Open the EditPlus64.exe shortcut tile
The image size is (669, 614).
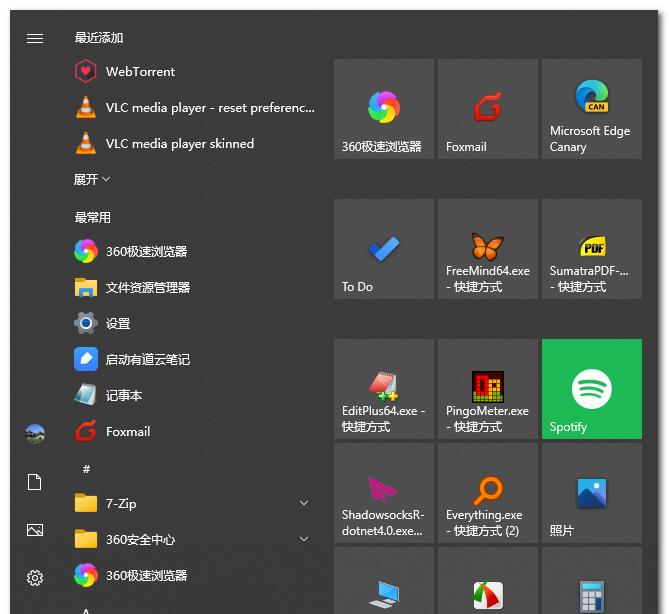click(384, 389)
